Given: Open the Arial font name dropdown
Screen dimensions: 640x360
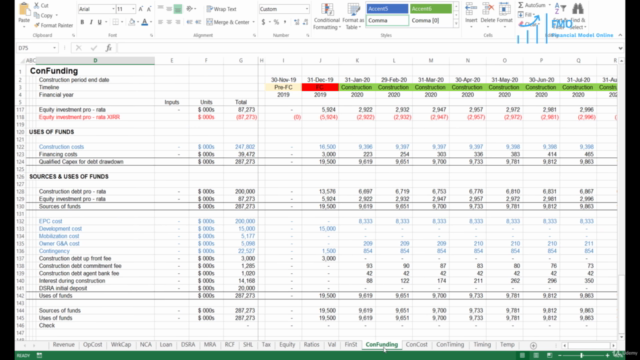Looking at the screenshot, I should pyautogui.click(x=113, y=9).
